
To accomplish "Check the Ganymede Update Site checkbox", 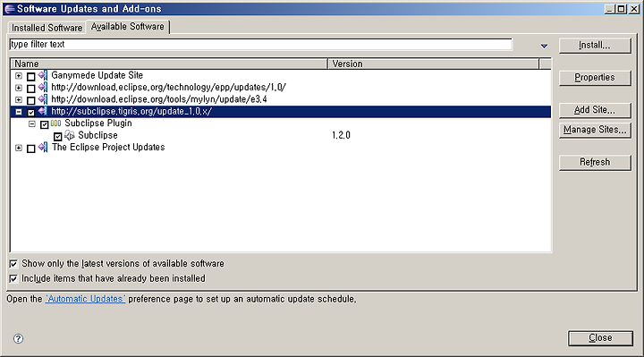I will (30, 76).
